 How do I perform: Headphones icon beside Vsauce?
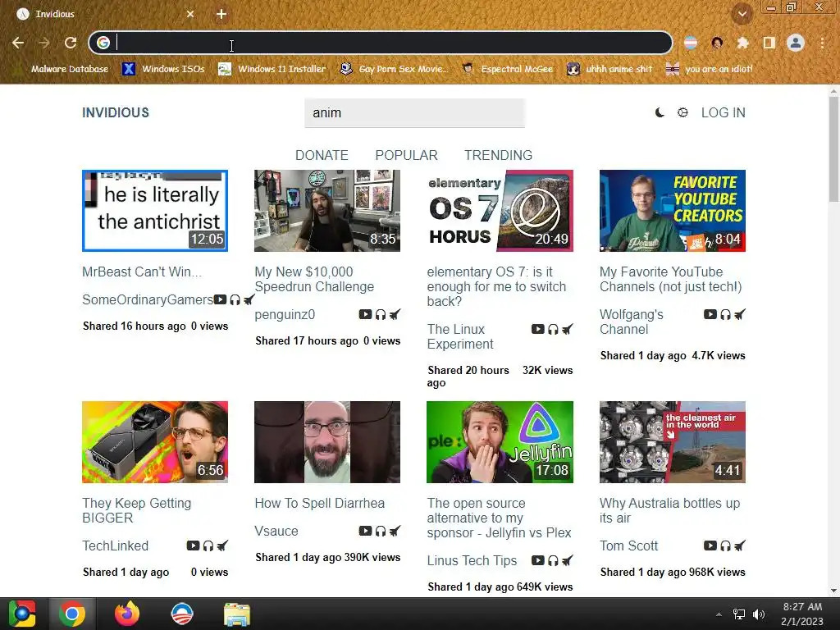tap(381, 531)
